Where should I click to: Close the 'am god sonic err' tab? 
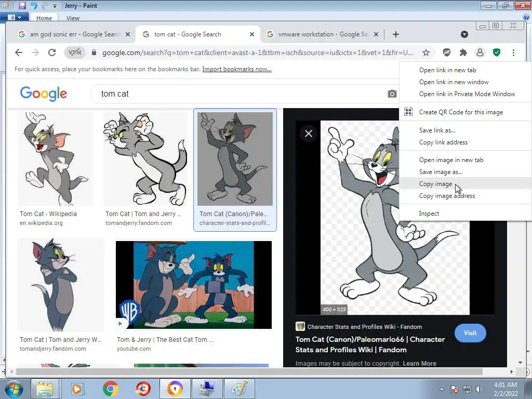[x=128, y=34]
